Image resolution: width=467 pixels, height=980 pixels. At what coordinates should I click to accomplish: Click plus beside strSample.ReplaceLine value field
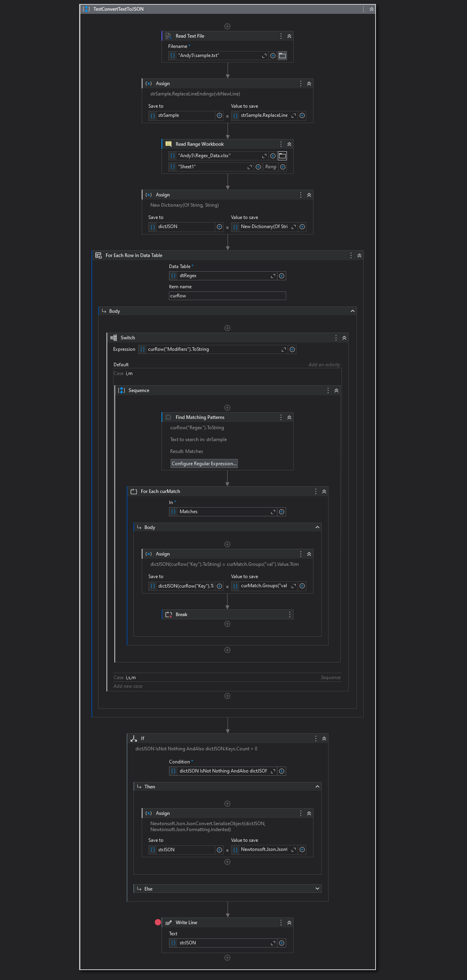coord(302,116)
